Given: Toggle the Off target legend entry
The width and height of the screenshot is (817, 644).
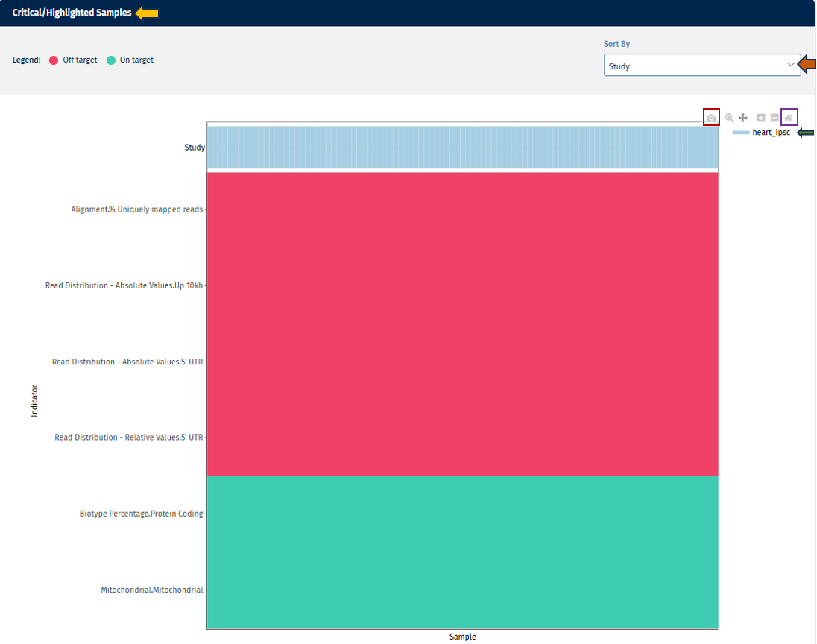Looking at the screenshot, I should click(x=72, y=60).
